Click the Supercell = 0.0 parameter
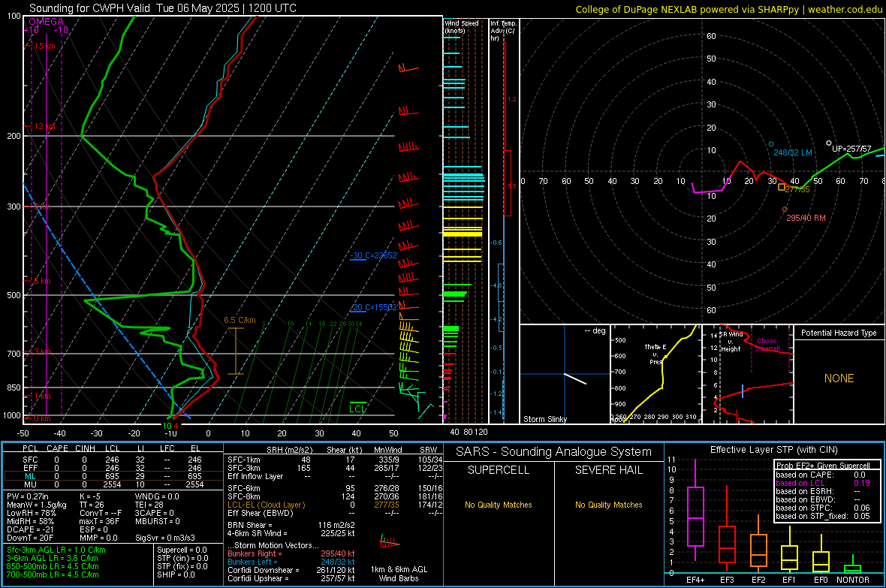The height and width of the screenshot is (588, 886). point(182,550)
